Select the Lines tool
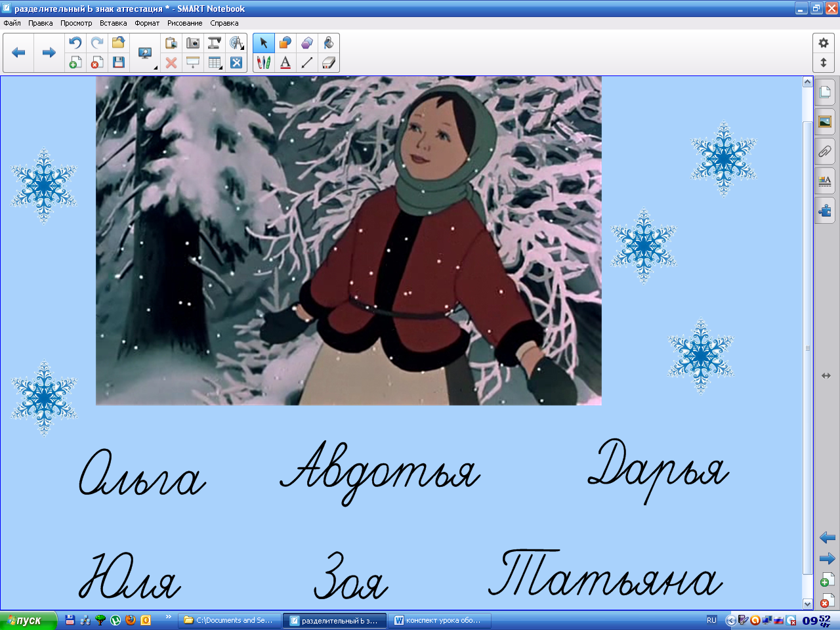The height and width of the screenshot is (630, 840). (307, 62)
